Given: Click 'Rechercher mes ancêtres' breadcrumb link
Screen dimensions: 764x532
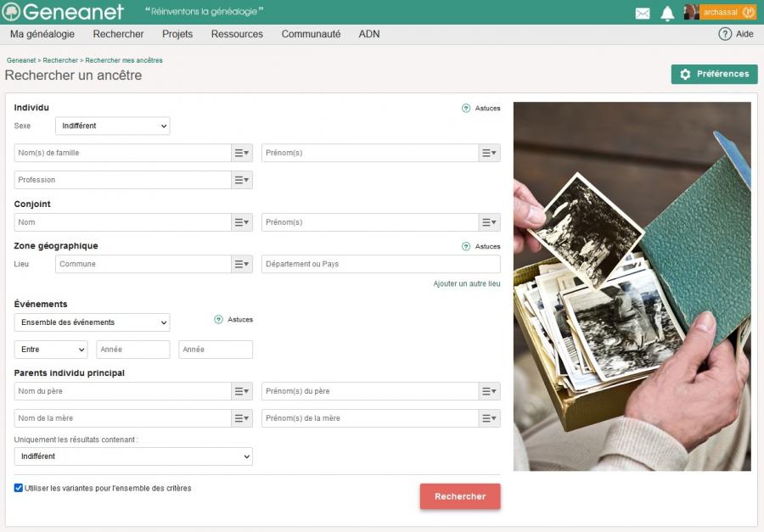Looking at the screenshot, I should point(124,60).
